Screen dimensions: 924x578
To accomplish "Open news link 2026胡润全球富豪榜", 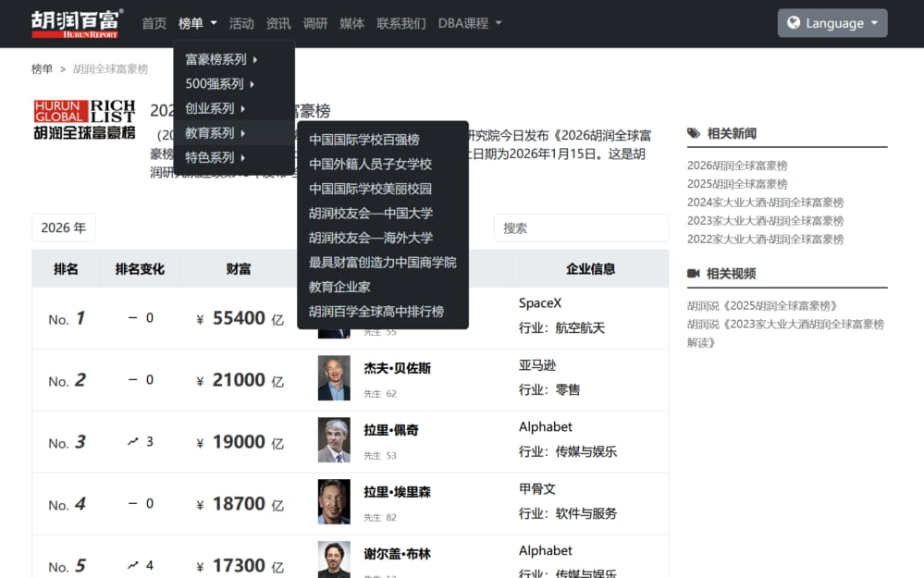I will (x=737, y=166).
